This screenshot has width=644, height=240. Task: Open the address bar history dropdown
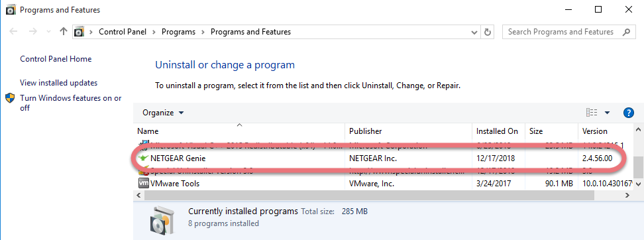[x=474, y=32]
